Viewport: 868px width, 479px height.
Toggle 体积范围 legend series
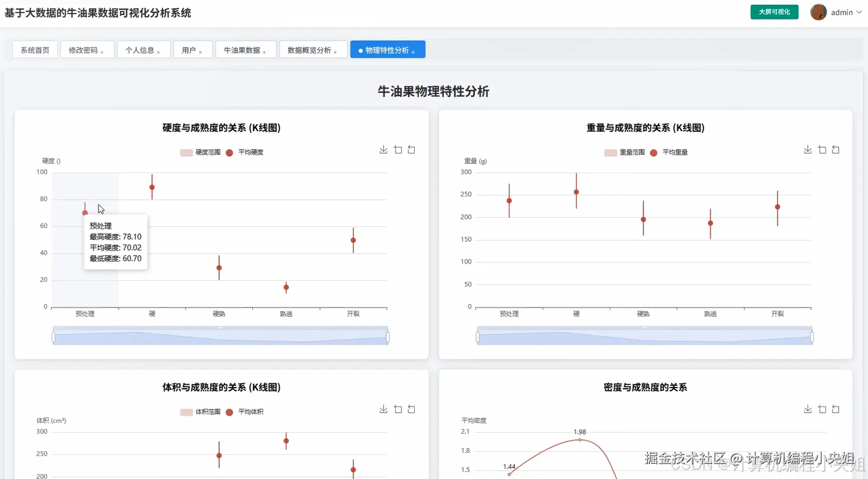[x=201, y=412]
